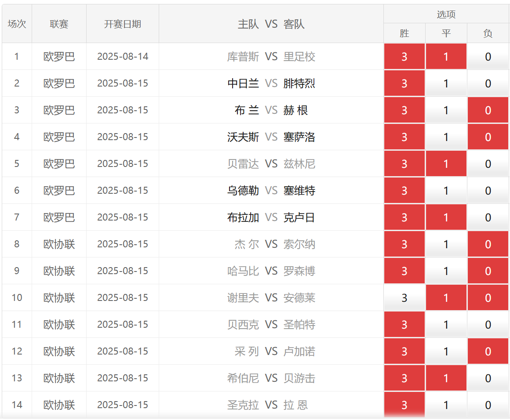Select loss option 0 for 圣克拉 VS 拉恩
Screen dimensions: 510x420
click(488, 405)
